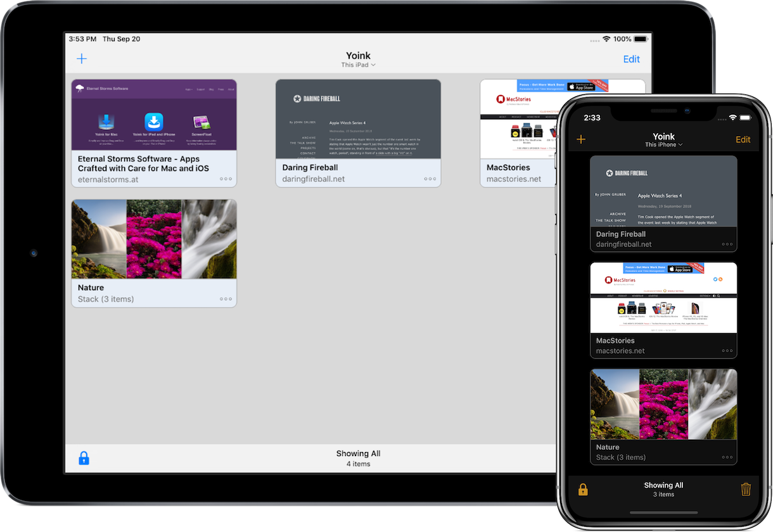Viewport: 773px width, 532px height.
Task: Tap the orange plus icon on the iPhone
Action: pos(581,139)
